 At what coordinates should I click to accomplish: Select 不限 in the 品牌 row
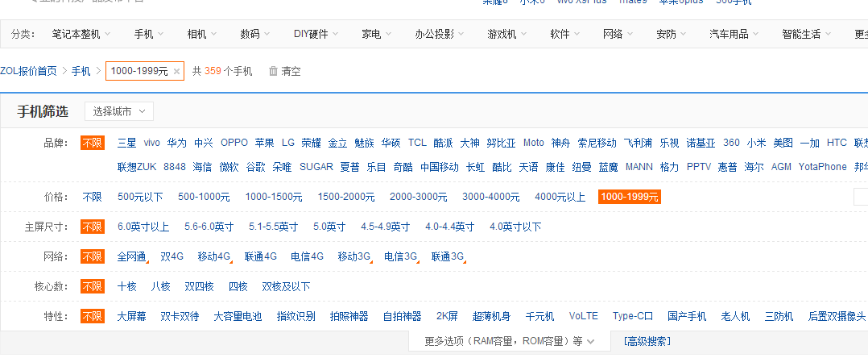93,143
